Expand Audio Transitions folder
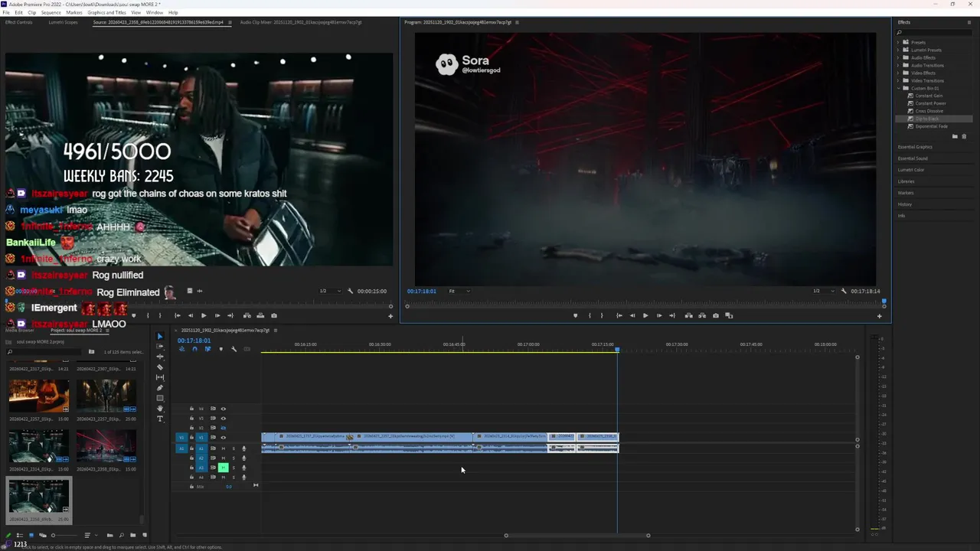This screenshot has height=551, width=980. pos(899,65)
